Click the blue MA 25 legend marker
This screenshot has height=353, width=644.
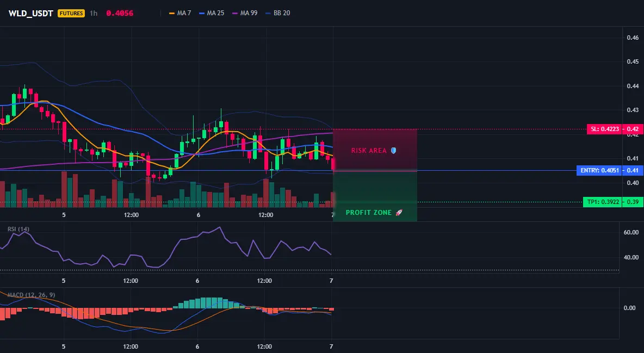(x=202, y=13)
